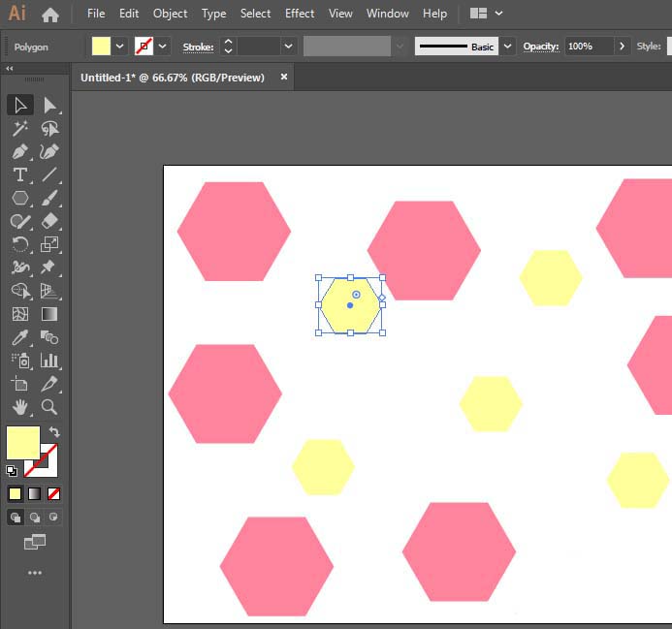Select the Eyedropper tool
Screen dimensions: 672x629
[19, 337]
